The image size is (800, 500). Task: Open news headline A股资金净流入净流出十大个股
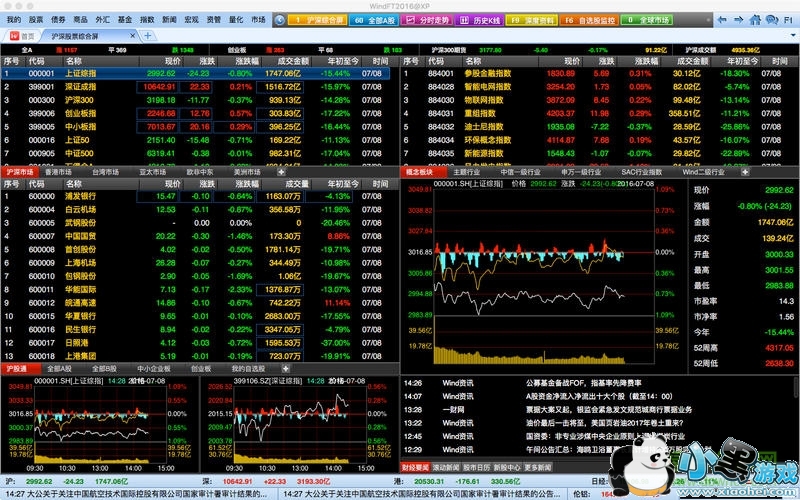tap(599, 396)
